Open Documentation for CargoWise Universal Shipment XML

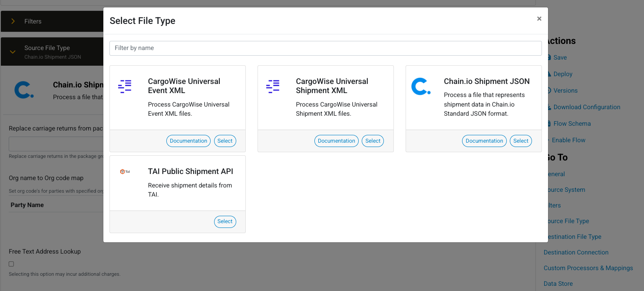[336, 141]
